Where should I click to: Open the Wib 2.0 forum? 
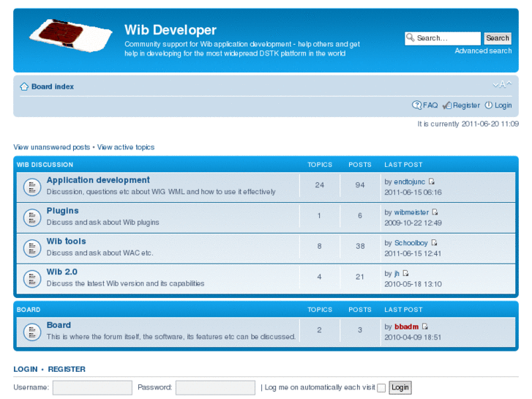click(61, 272)
